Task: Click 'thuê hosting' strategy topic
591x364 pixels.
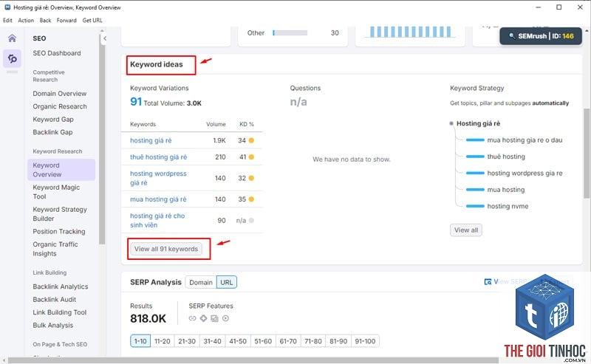Action: (506, 157)
